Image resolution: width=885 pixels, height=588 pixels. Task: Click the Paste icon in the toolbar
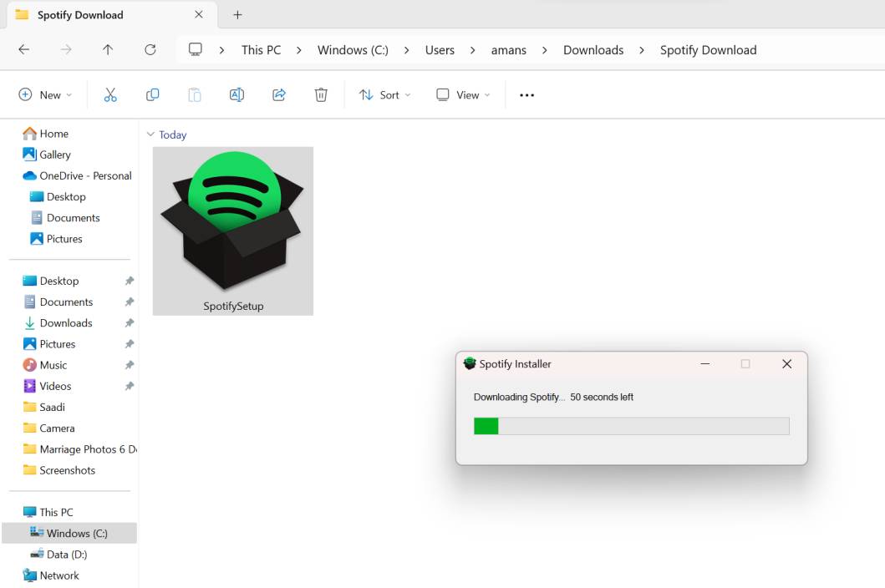tap(194, 94)
